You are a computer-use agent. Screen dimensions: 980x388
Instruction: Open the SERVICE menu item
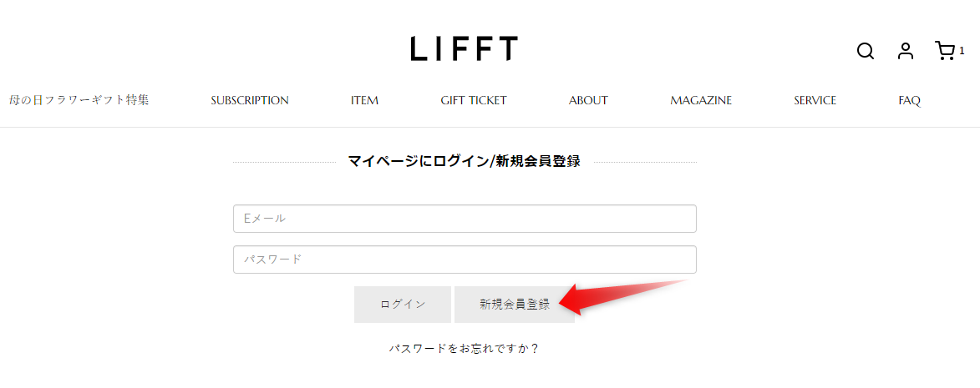[x=815, y=100]
